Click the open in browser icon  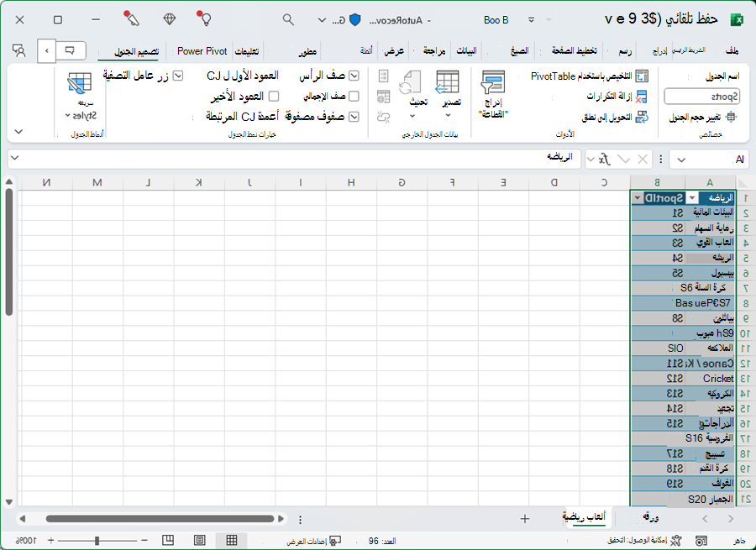click(x=384, y=97)
